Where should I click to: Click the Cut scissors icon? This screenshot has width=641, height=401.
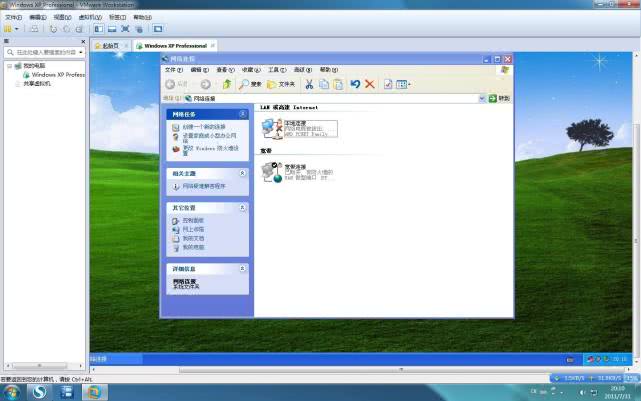click(x=309, y=85)
